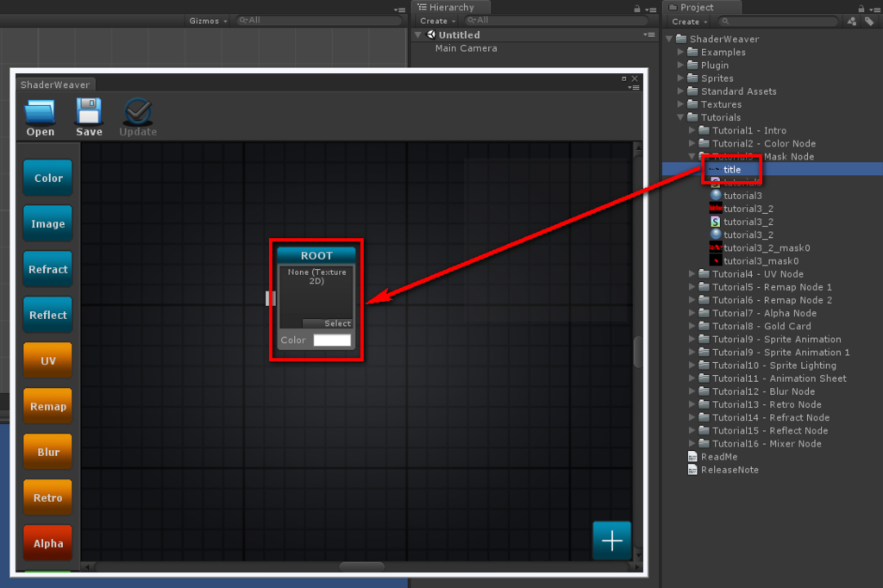Screen dimensions: 883x588
Task: Open the ShaderWeaver window context menu icon
Action: tap(634, 87)
